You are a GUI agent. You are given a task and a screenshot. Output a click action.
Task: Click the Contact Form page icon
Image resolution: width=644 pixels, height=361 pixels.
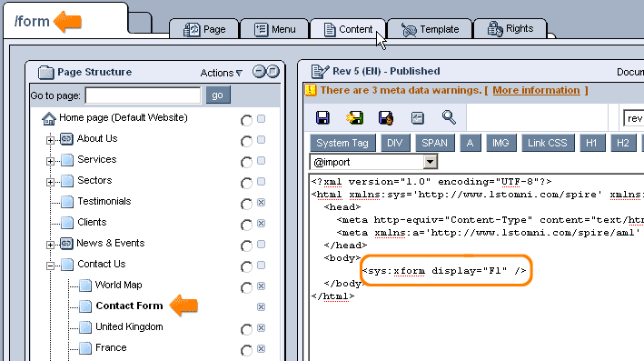coord(85,306)
